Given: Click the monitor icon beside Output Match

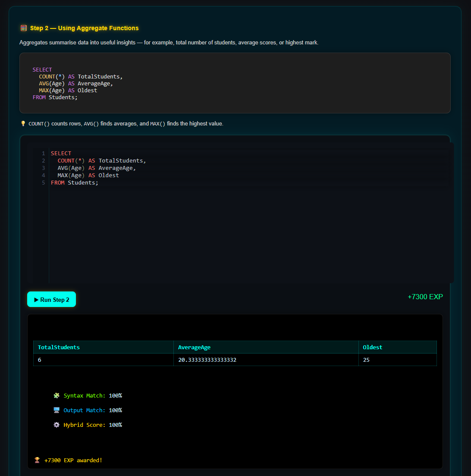Looking at the screenshot, I should [x=56, y=410].
